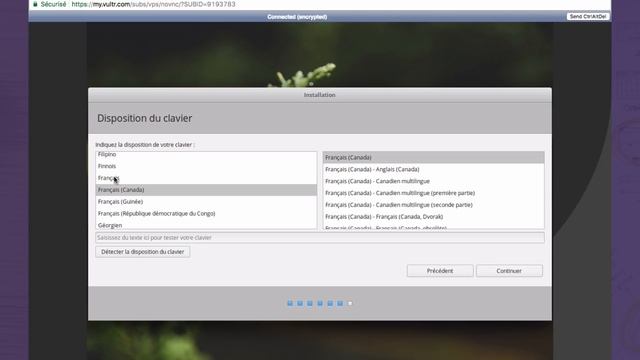The image size is (640, 360).
Task: Focus the keyboard test text field
Action: [320, 238]
